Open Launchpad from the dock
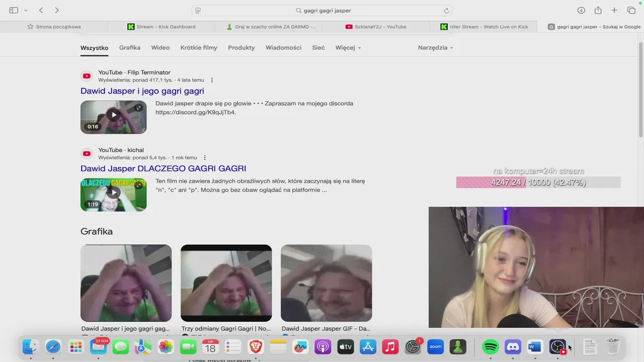Viewport: 644px width, 362px height. [x=76, y=346]
